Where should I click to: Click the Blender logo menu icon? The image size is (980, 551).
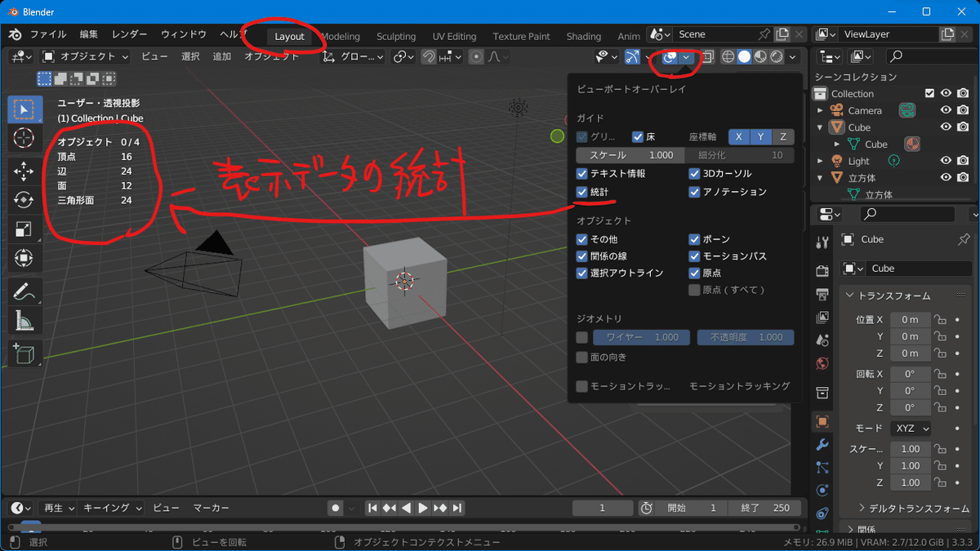point(15,35)
